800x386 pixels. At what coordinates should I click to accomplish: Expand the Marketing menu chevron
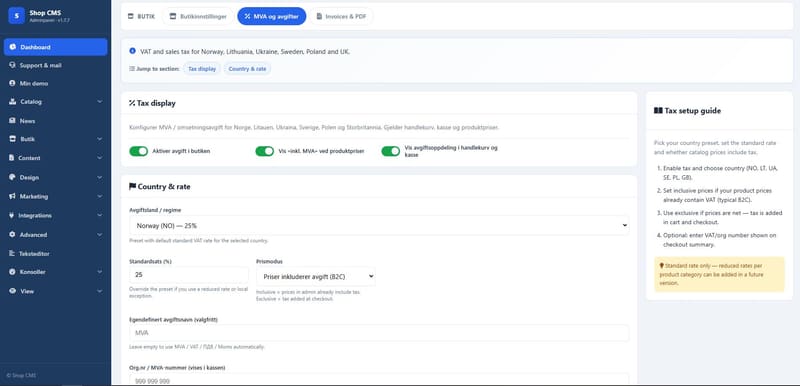point(99,196)
